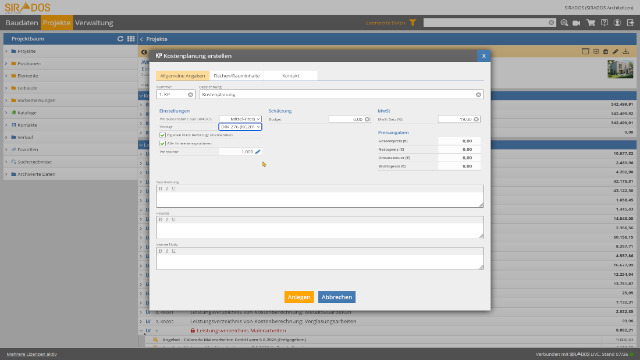Expand the Kataloge tree node
Screen dimensions: 640x360
[x=6, y=113]
